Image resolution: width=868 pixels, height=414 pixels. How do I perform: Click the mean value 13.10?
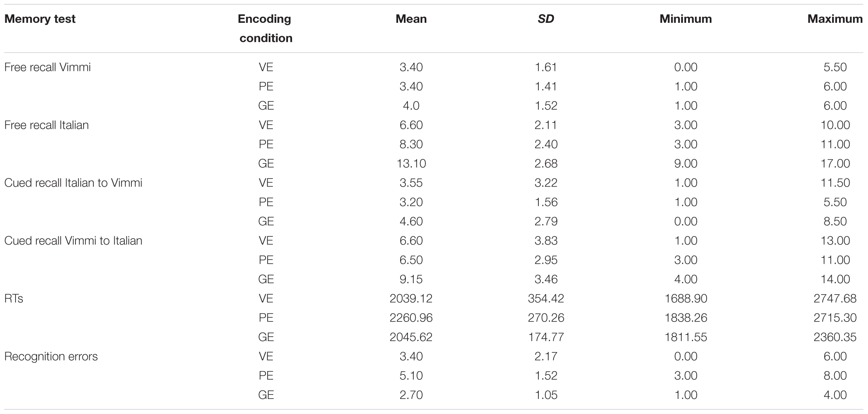coord(411,163)
